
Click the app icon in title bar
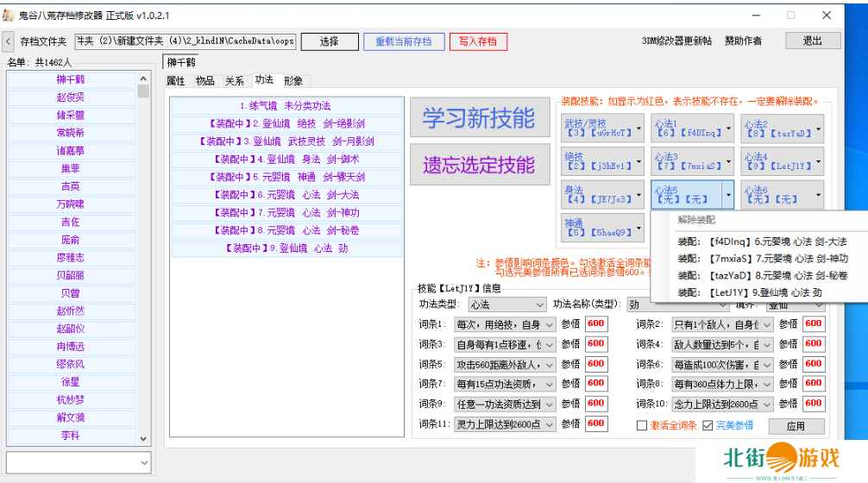pyautogui.click(x=9, y=15)
